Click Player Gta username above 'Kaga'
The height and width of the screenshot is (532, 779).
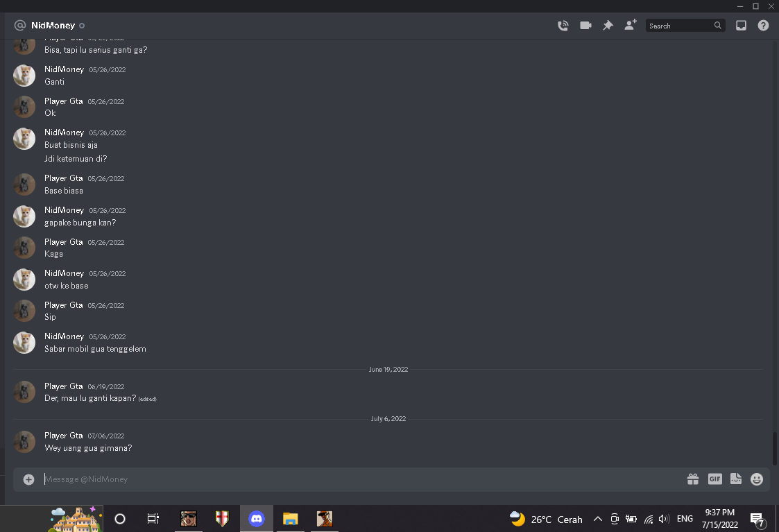[x=64, y=242]
